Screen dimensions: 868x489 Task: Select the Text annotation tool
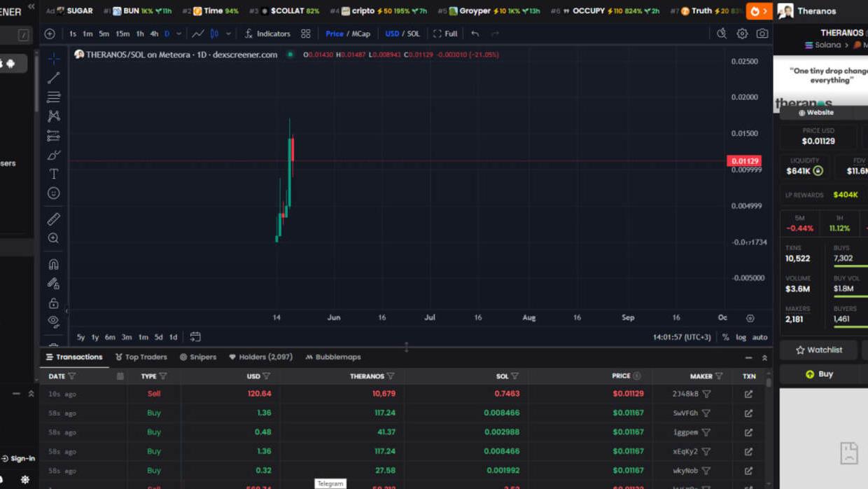pyautogui.click(x=53, y=174)
